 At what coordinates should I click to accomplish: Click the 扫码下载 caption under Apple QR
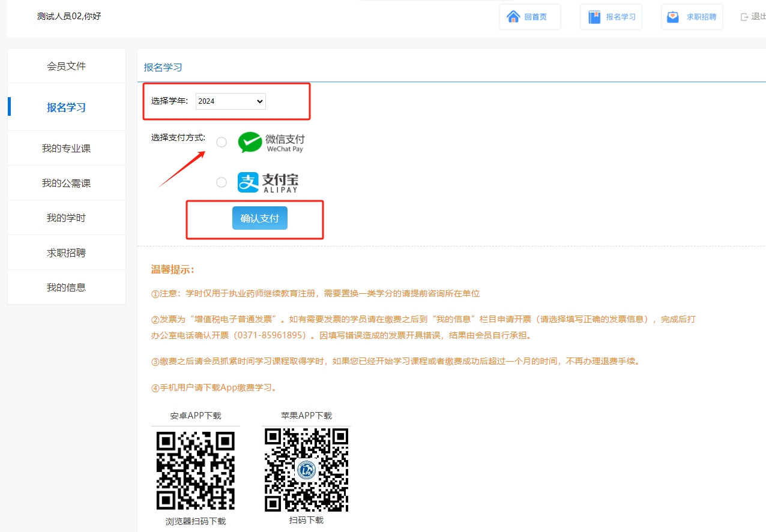306,520
